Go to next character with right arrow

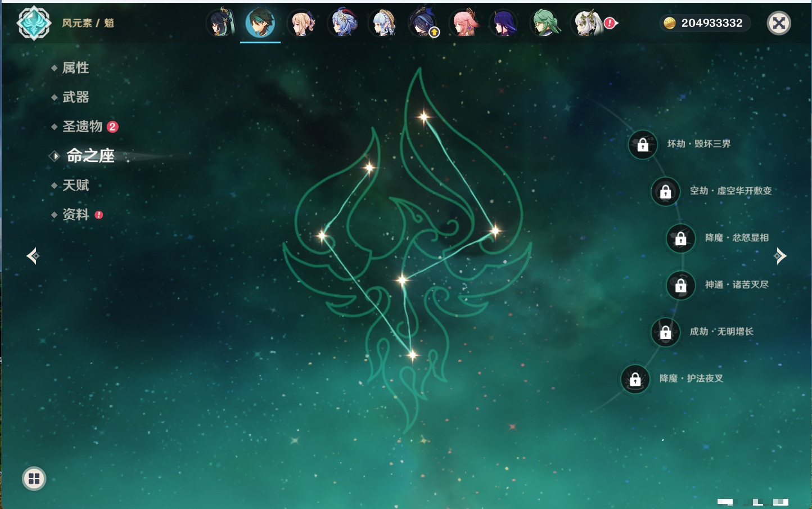pos(780,256)
